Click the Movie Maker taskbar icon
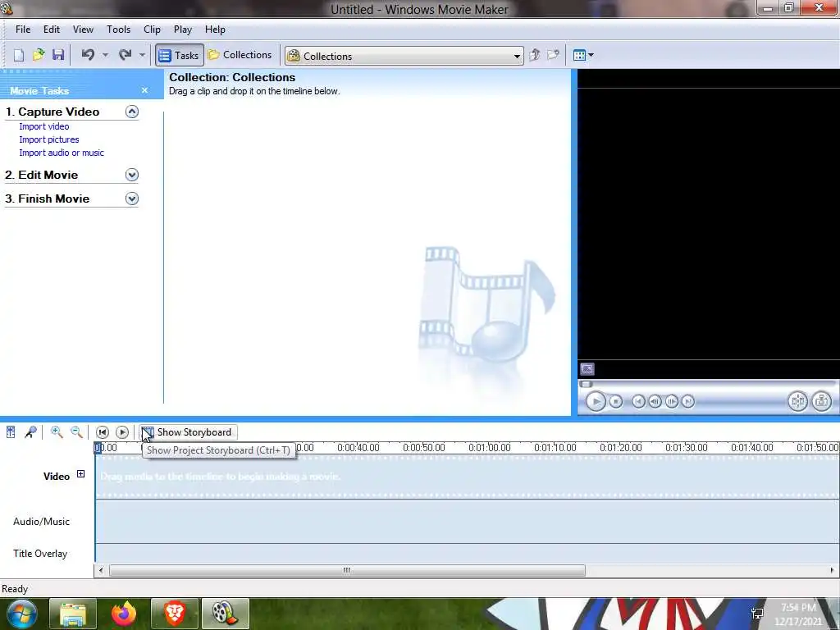Image resolution: width=840 pixels, height=630 pixels. 225,614
